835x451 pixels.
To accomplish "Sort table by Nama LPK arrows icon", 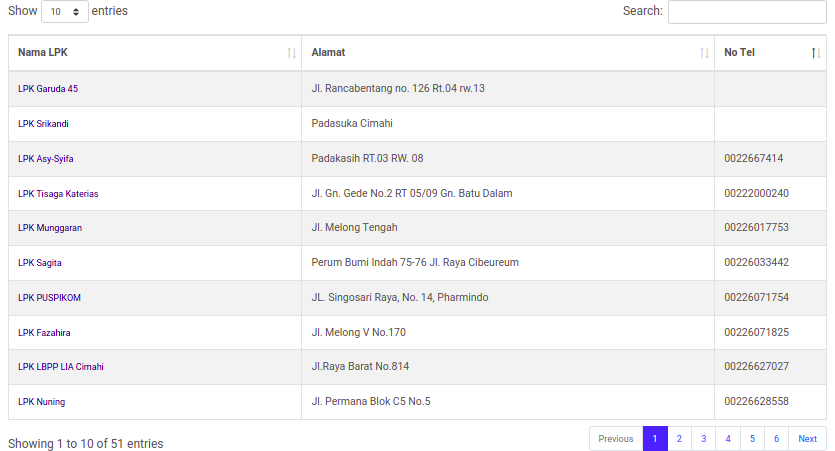I will 291,53.
